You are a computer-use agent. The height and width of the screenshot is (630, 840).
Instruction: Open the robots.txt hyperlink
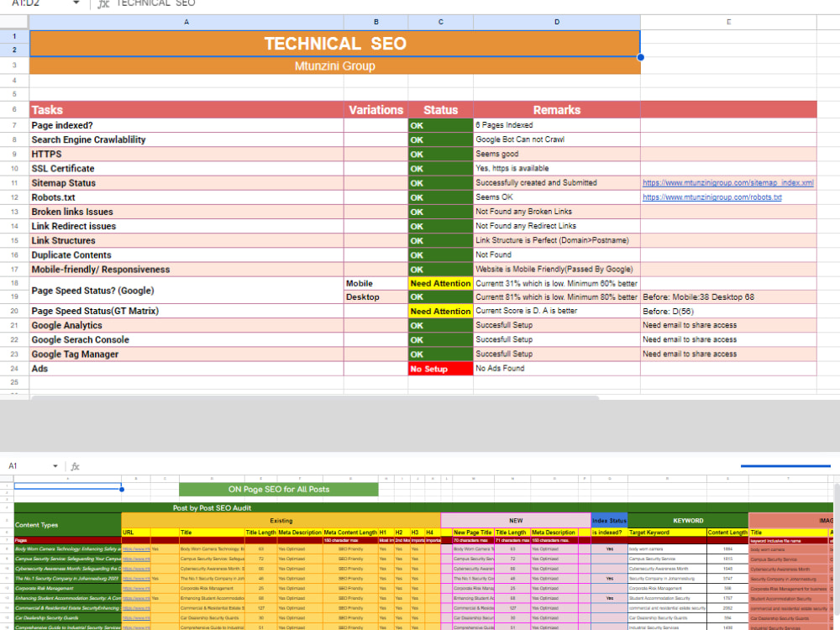coord(712,197)
